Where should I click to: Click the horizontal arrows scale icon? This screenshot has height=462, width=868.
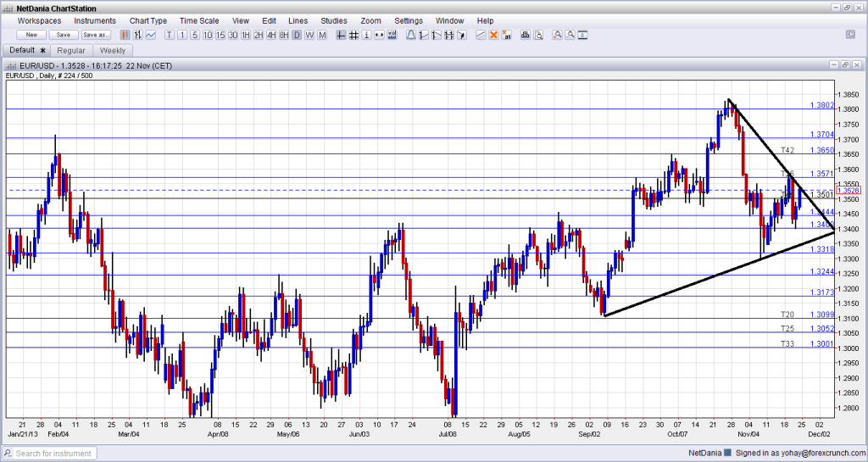pyautogui.click(x=379, y=35)
